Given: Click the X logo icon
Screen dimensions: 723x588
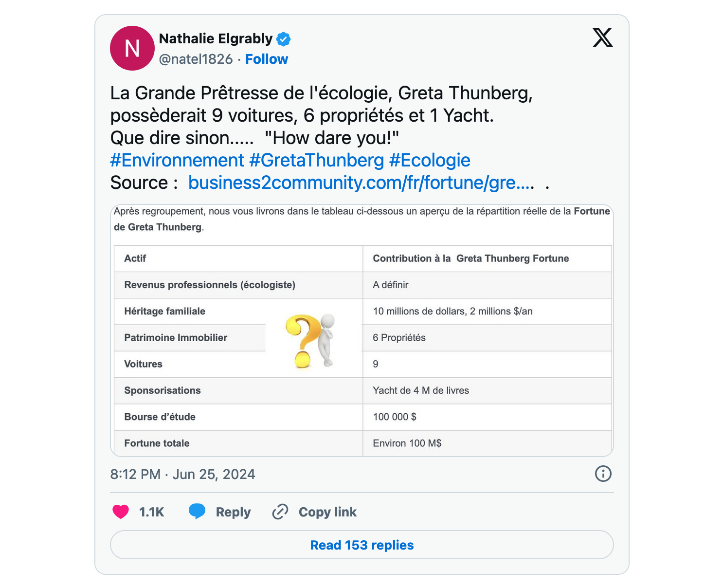Looking at the screenshot, I should click(602, 37).
